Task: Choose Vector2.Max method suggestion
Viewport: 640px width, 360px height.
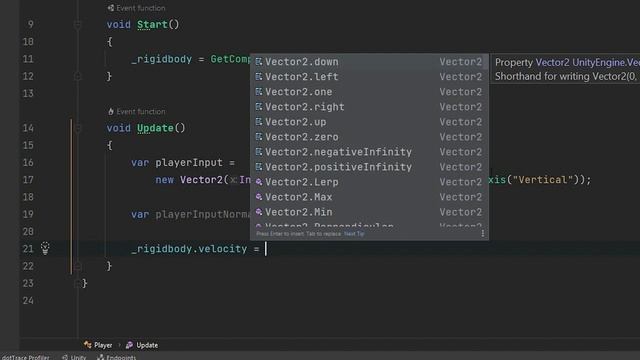Action: pyautogui.click(x=369, y=197)
